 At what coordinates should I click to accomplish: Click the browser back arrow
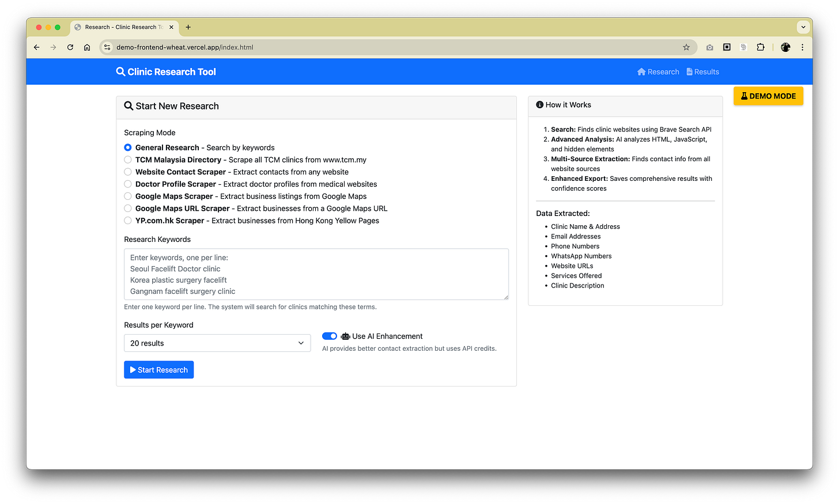pos(37,47)
